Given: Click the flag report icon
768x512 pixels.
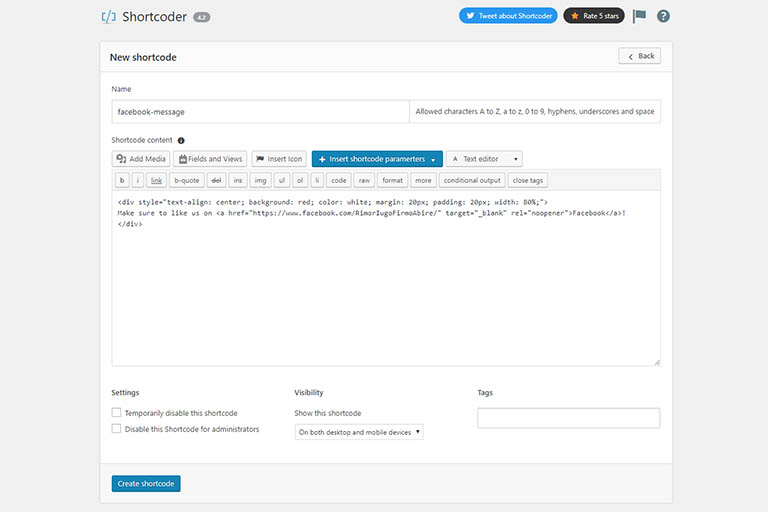Looking at the screenshot, I should pos(639,16).
